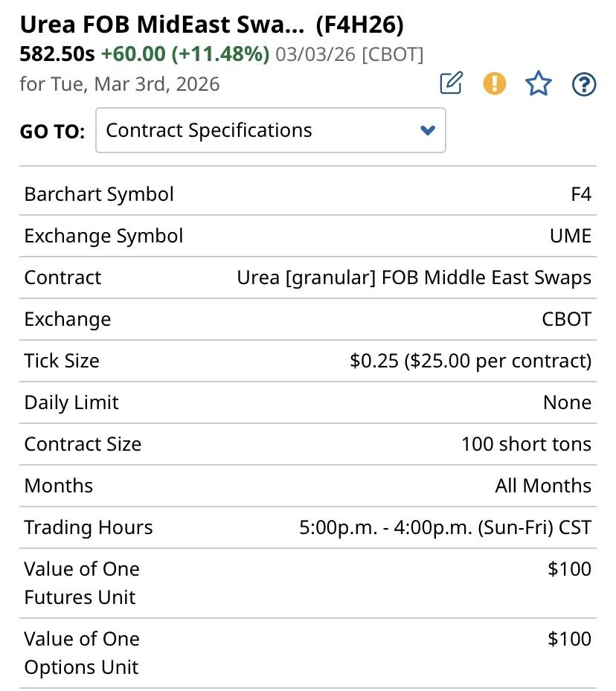The image size is (616, 691).
Task: Click Urea [granular] FOB Middle East Swaps text
Action: [x=414, y=277]
